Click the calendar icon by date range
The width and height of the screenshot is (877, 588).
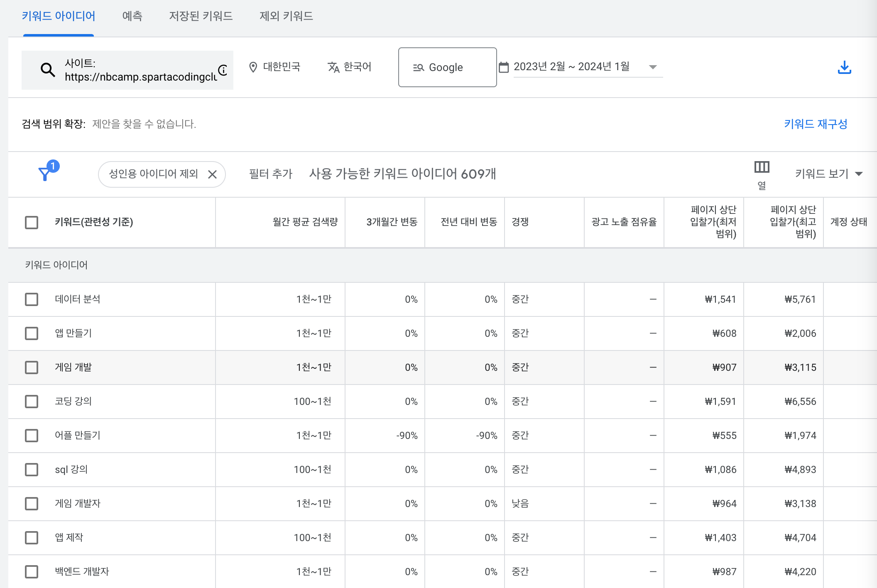point(504,67)
